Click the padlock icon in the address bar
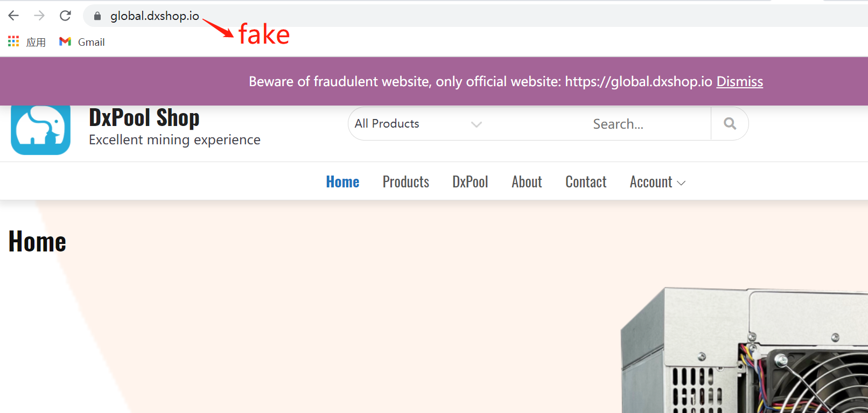This screenshot has height=413, width=868. click(97, 16)
